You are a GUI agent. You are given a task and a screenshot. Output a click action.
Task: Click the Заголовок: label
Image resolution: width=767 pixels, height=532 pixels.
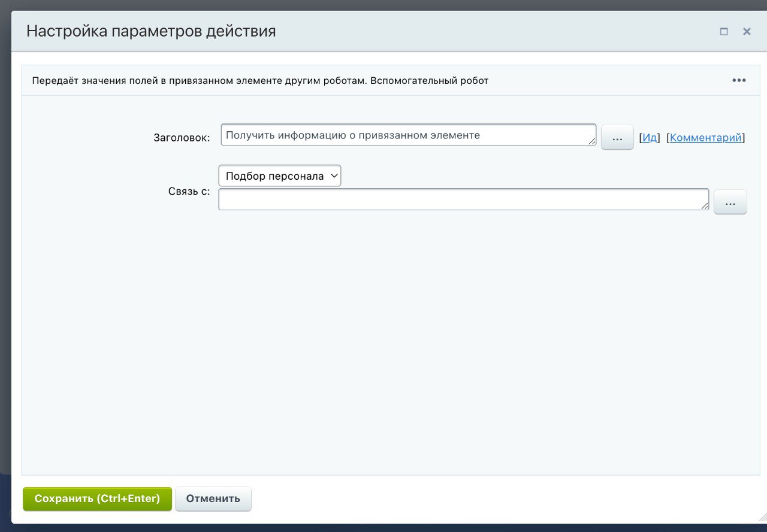tap(182, 138)
